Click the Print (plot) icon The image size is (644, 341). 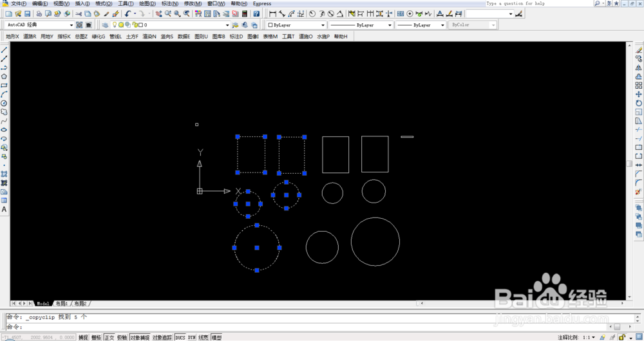click(x=39, y=14)
